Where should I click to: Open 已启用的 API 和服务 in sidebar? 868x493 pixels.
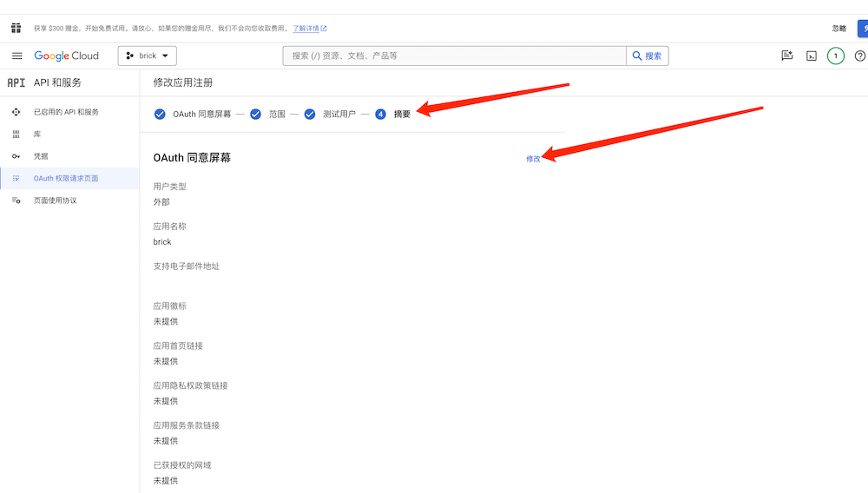[x=66, y=112]
